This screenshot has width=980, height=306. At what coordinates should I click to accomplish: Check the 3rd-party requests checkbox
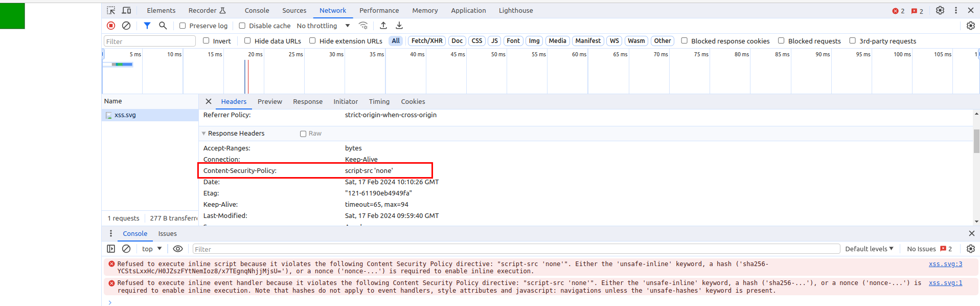click(852, 40)
